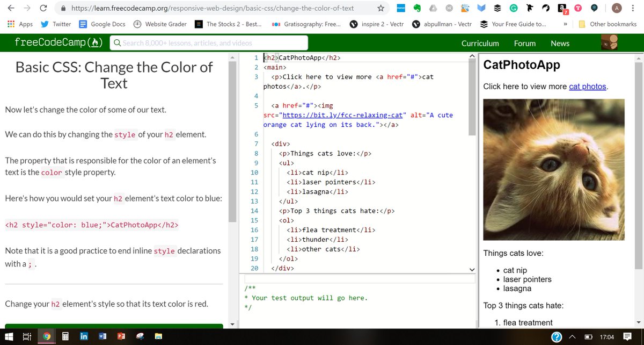Click the browser forward arrow
Image resolution: width=644 pixels, height=345 pixels.
(27, 9)
